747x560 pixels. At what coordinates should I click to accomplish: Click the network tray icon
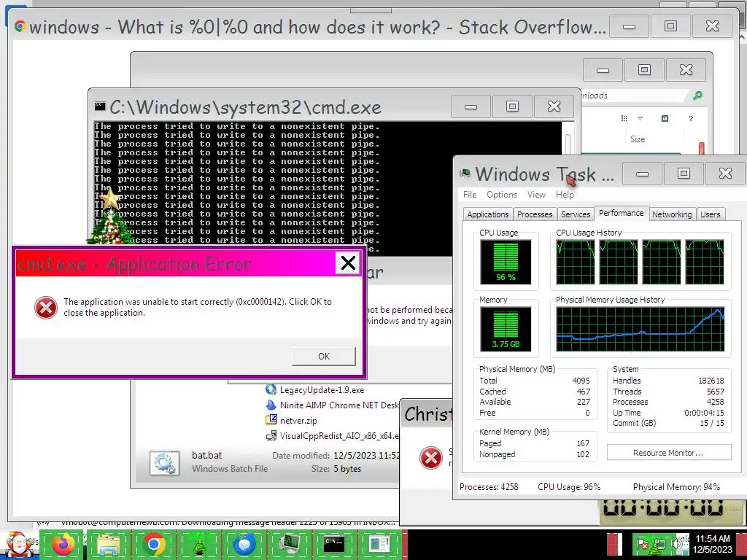(x=659, y=544)
